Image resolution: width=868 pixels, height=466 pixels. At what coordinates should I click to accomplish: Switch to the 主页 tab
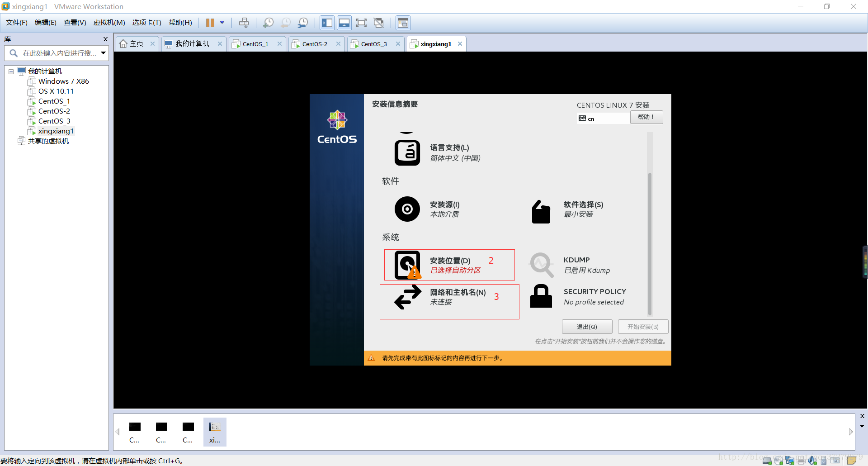click(x=137, y=44)
